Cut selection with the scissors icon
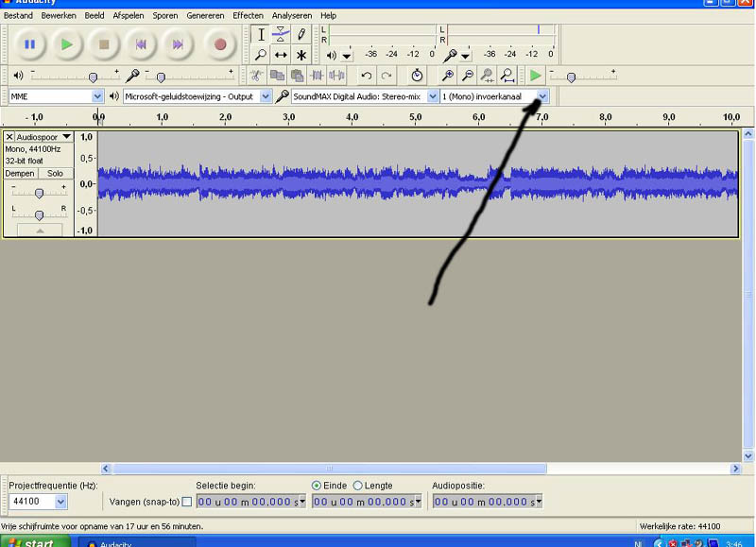This screenshot has height=547, width=756. click(257, 76)
